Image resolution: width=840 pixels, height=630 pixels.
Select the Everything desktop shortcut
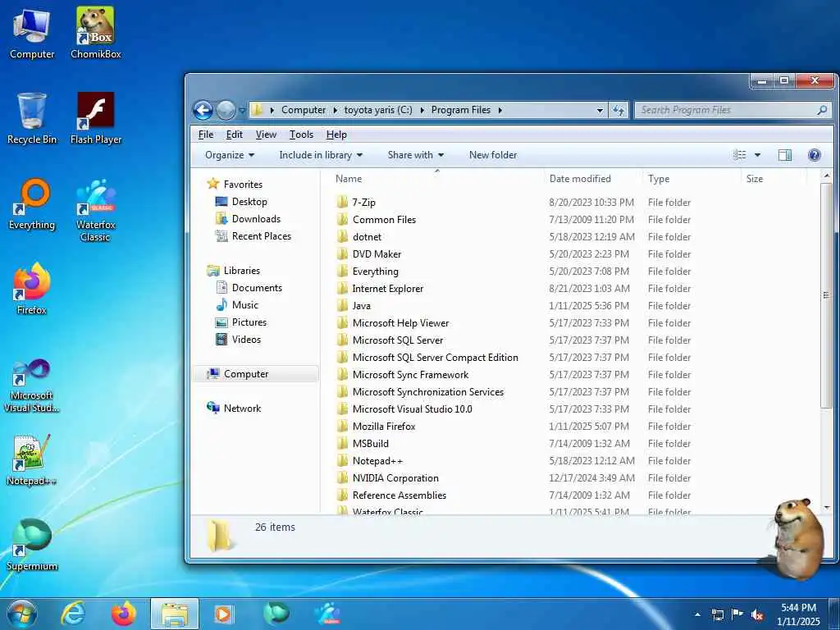(x=32, y=204)
